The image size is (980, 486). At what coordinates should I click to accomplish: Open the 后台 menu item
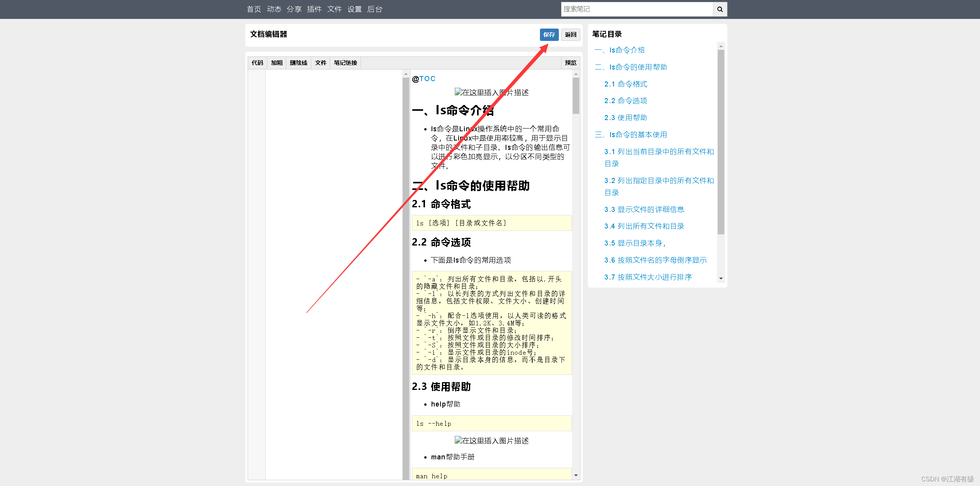tap(374, 9)
